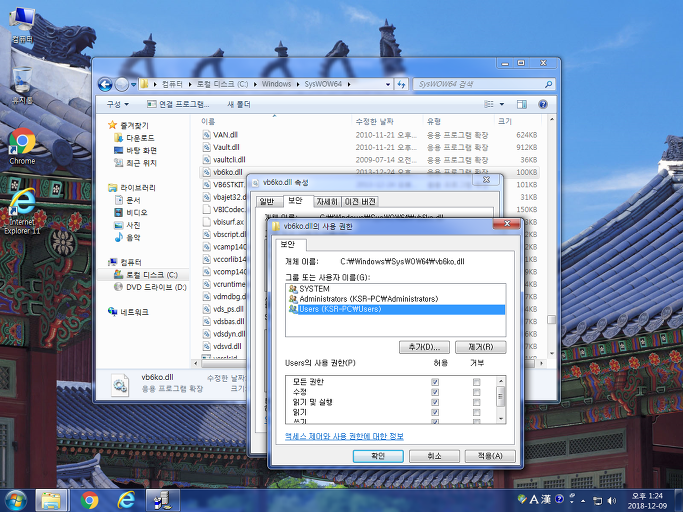Toggle Deny checkbox for 모든 권한
683x512 pixels.
click(x=477, y=382)
